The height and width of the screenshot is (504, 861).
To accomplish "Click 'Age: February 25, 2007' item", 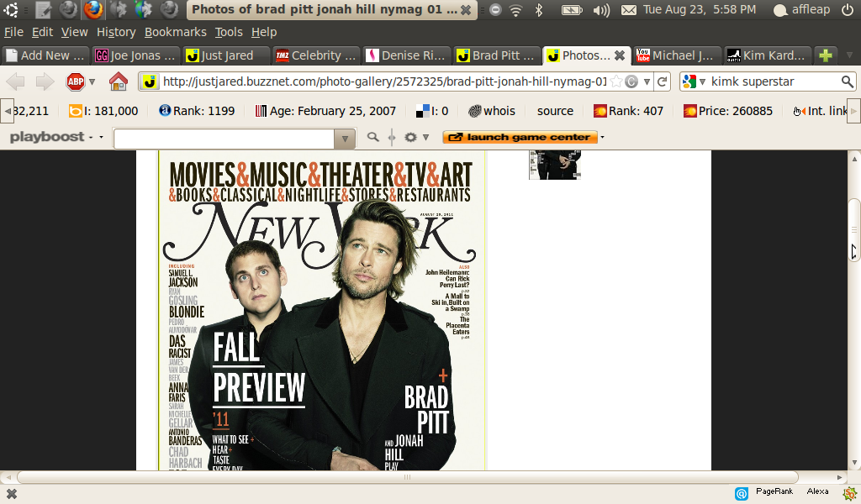I will click(325, 112).
